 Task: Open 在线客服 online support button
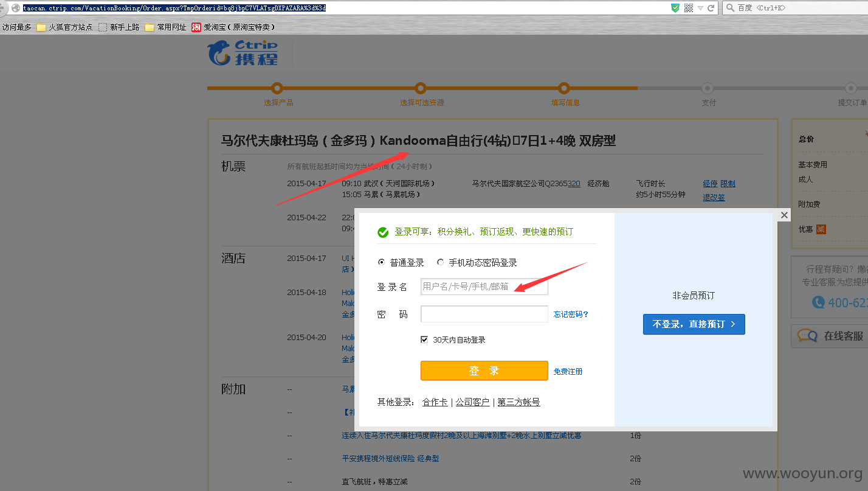coord(829,336)
